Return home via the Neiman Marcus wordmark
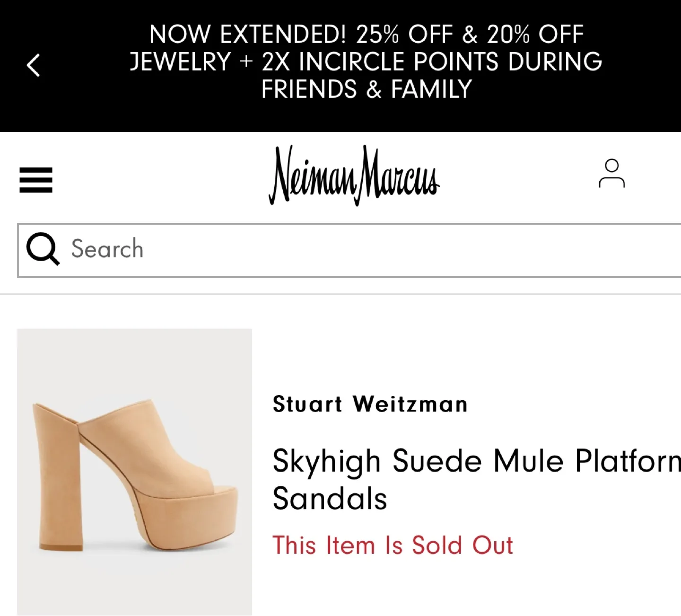 (355, 177)
